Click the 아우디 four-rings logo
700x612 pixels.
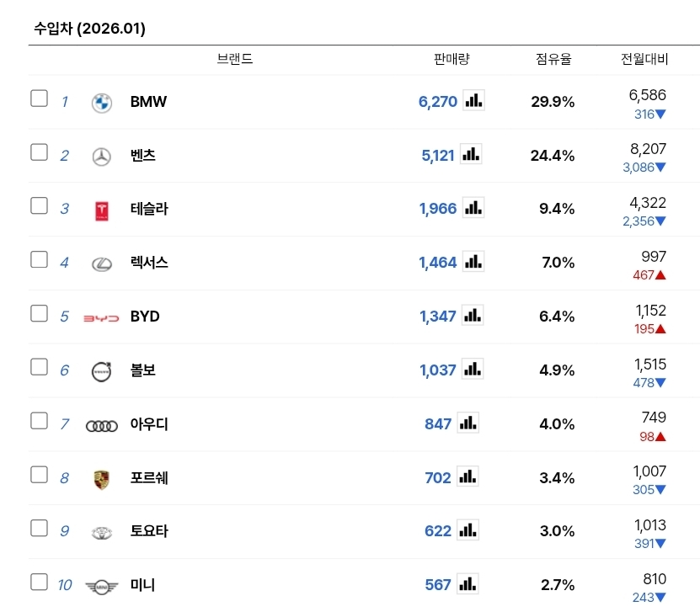(x=102, y=425)
